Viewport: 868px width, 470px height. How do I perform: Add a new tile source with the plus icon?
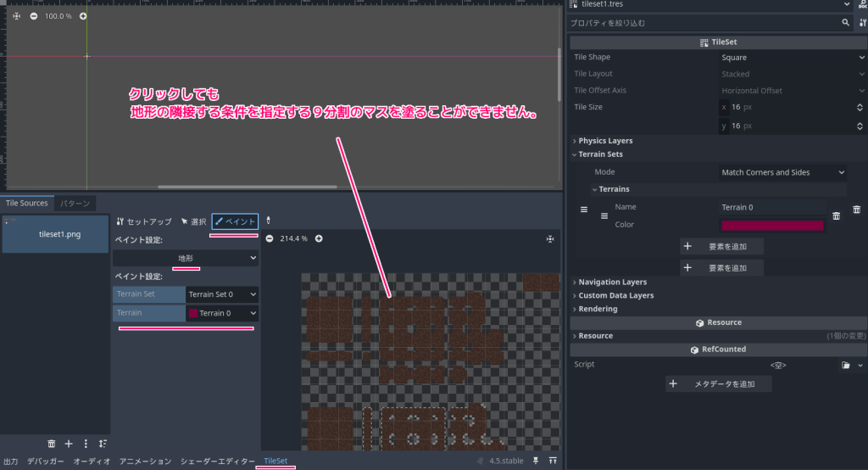[69, 443]
